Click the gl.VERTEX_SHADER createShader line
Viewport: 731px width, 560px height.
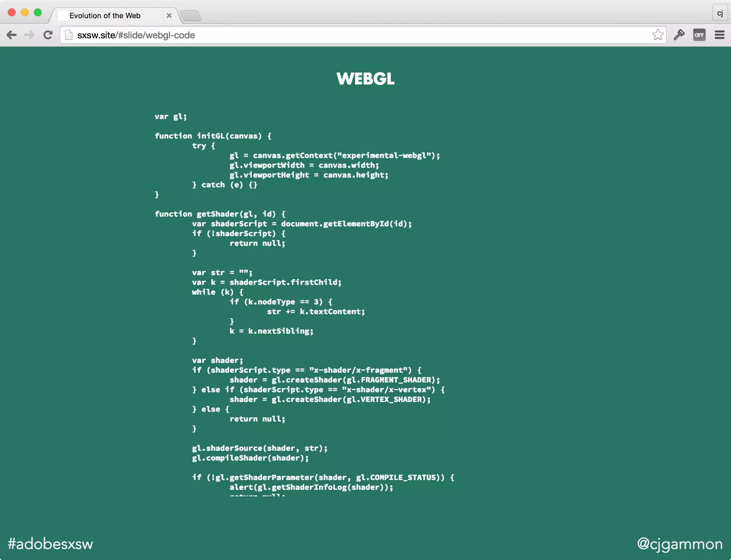pyautogui.click(x=330, y=399)
